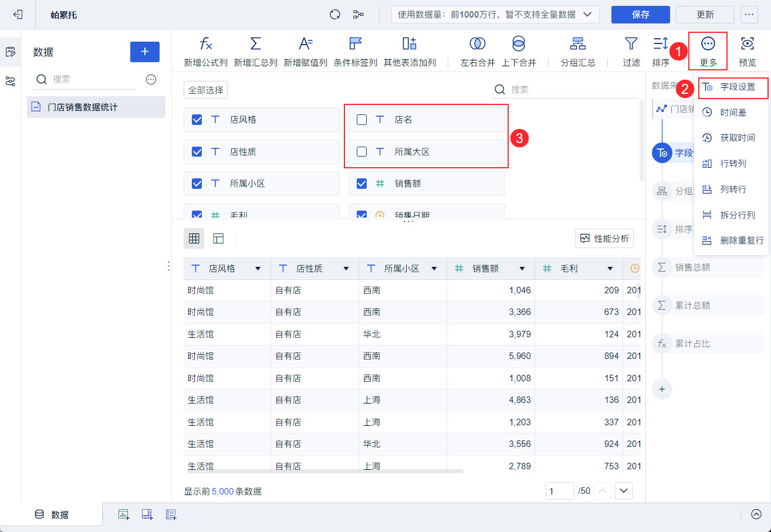The height and width of the screenshot is (532, 771).
Task: Open 店风格 column header dropdown arrow
Action: coord(258,269)
